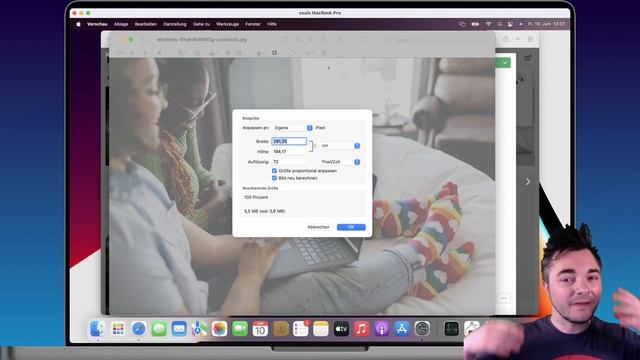Image resolution: width=640 pixels, height=360 pixels.
Task: Open Podcasts from the Dock
Action: (x=382, y=329)
